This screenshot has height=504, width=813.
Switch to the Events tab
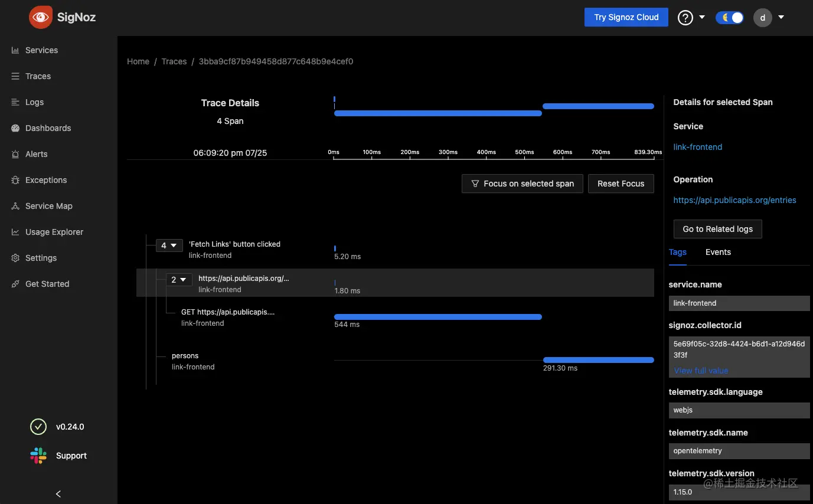click(718, 252)
